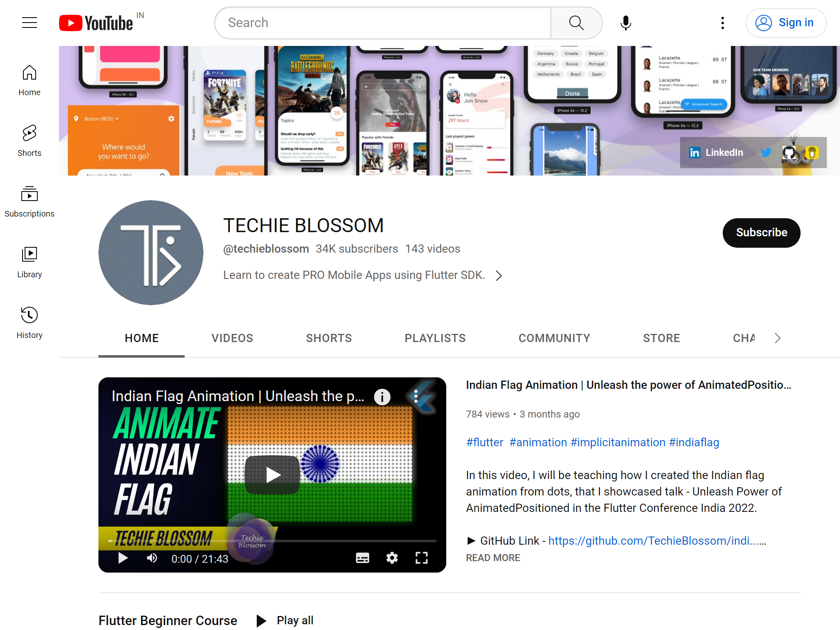Click Play all for Flutter Beginner Course
Image resolution: width=840 pixels, height=630 pixels.
(x=285, y=620)
